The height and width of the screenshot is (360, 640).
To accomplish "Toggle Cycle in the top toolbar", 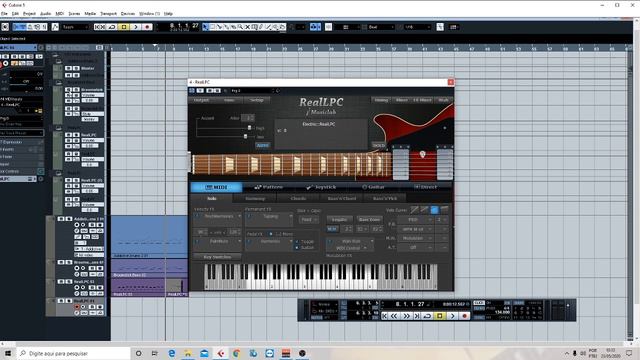I will pos(111,27).
